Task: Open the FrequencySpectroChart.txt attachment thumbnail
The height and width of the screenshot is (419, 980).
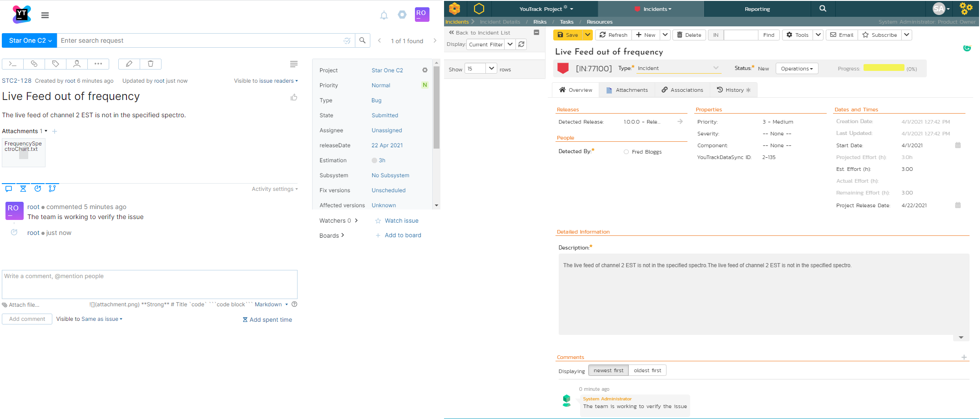Action: coord(24,153)
